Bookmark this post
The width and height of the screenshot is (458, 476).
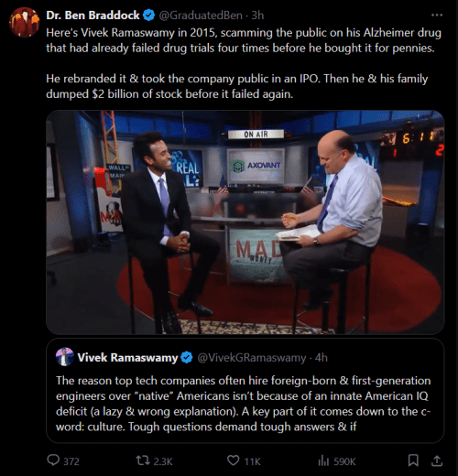click(413, 460)
